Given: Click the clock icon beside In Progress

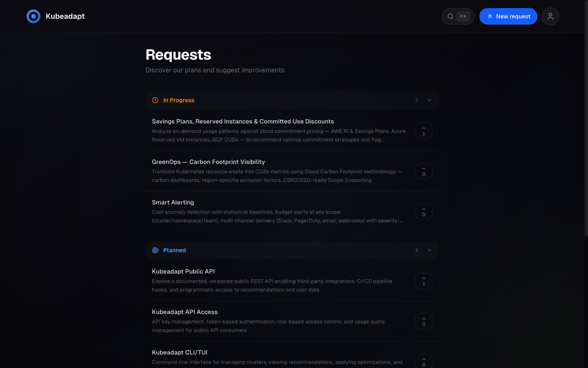Looking at the screenshot, I should click(x=155, y=100).
